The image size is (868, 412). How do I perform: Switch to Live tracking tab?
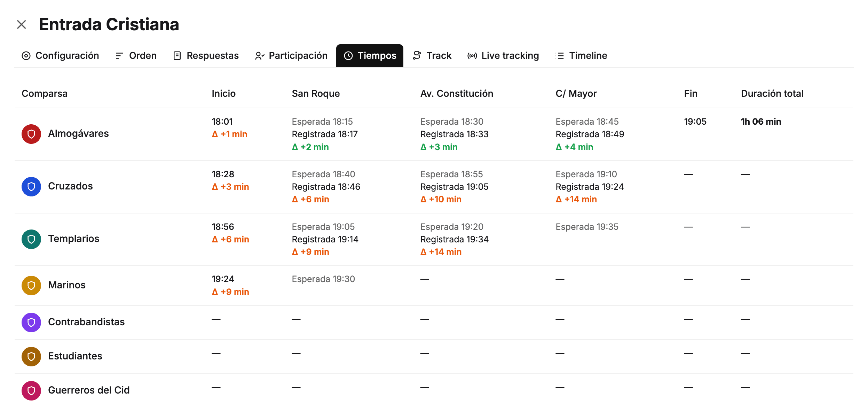click(x=503, y=56)
